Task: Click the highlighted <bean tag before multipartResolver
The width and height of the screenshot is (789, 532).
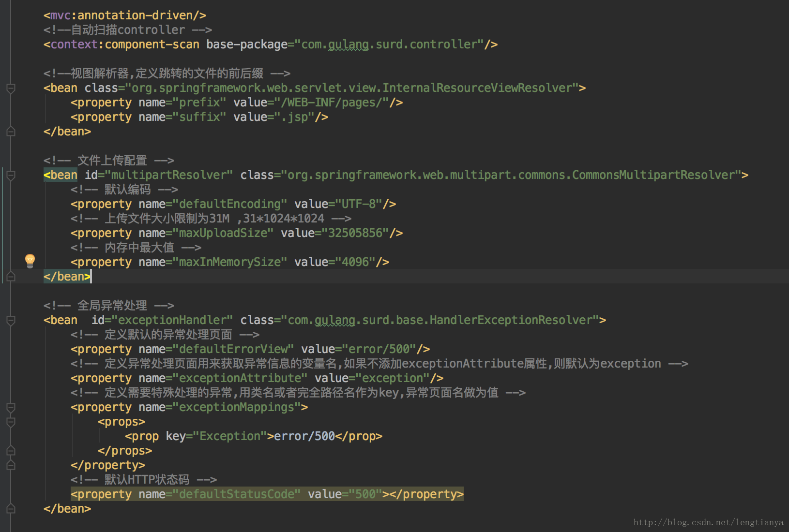Action: pyautogui.click(x=61, y=175)
